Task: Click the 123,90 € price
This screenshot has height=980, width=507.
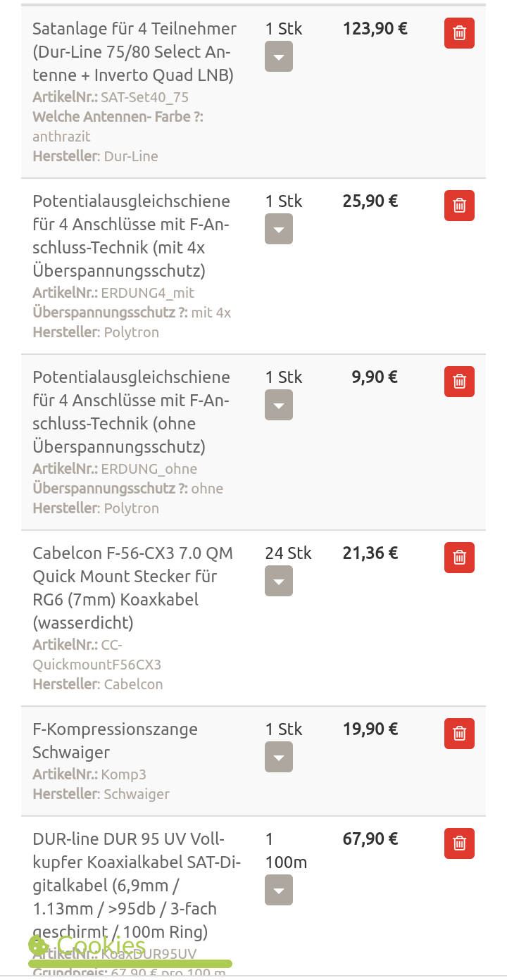Action: click(375, 29)
